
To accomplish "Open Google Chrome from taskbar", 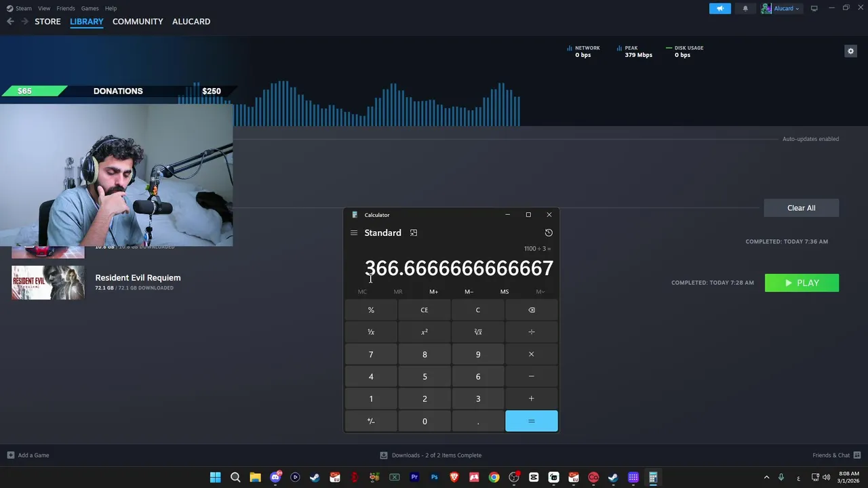I will [494, 478].
